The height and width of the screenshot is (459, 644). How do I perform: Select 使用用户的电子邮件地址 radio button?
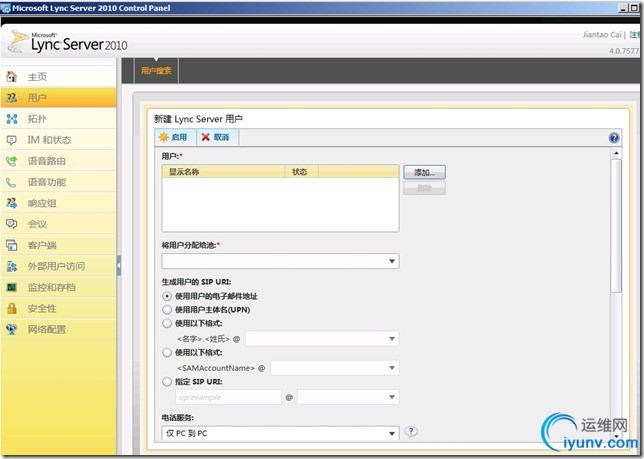click(x=167, y=296)
